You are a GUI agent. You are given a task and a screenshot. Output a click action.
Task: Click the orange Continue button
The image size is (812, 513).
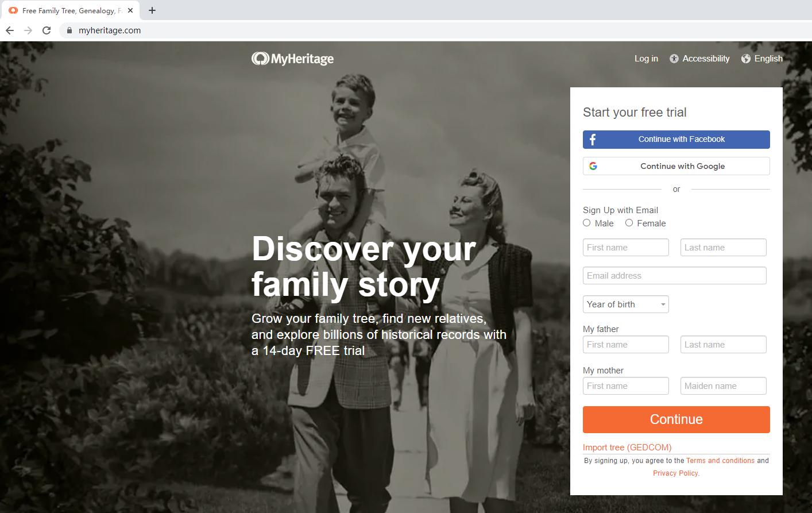pos(676,419)
